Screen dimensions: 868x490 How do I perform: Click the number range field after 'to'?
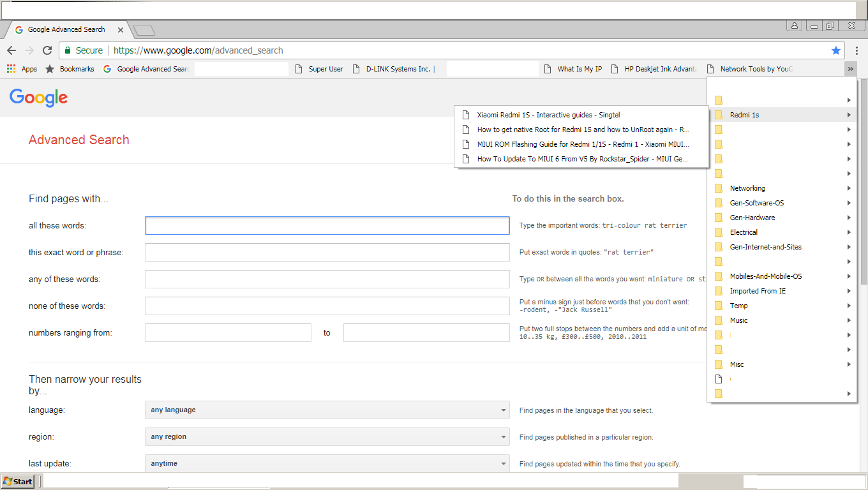coord(426,333)
